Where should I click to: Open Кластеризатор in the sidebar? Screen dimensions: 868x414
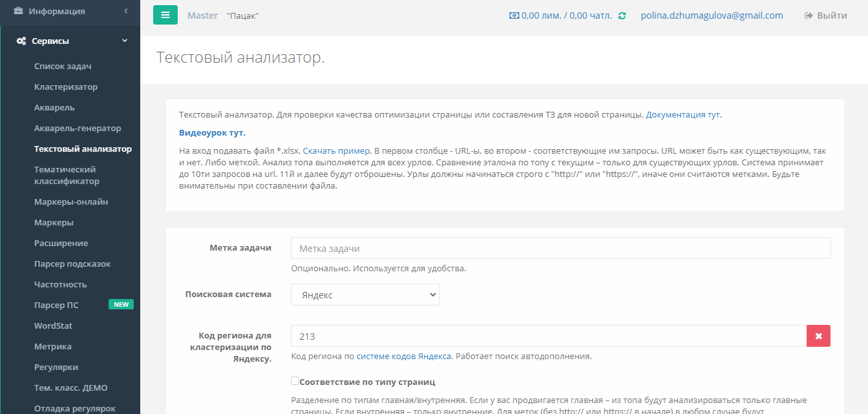(x=66, y=87)
